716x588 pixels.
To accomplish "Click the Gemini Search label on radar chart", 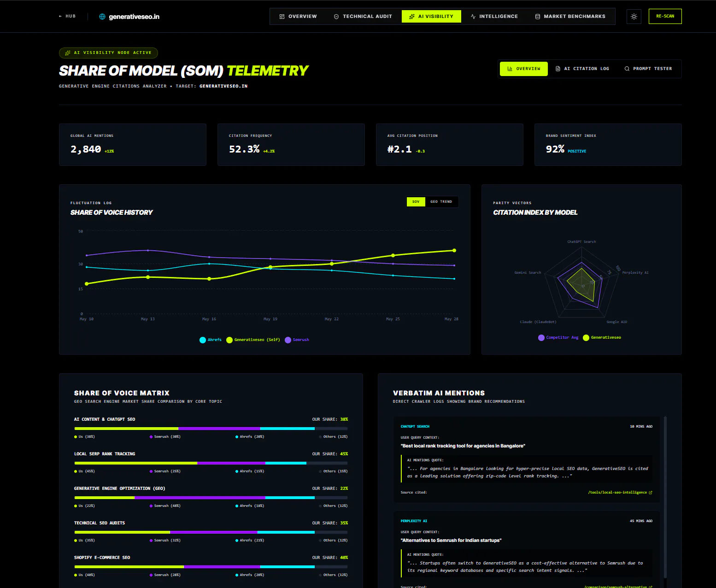I will pyautogui.click(x=528, y=273).
